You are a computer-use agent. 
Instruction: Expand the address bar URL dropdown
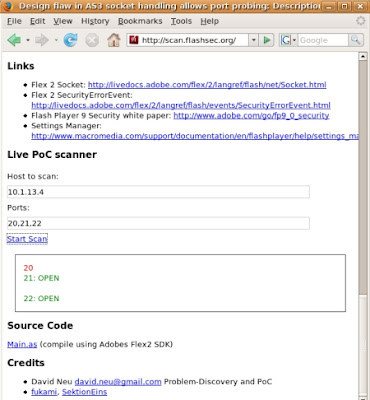point(254,40)
